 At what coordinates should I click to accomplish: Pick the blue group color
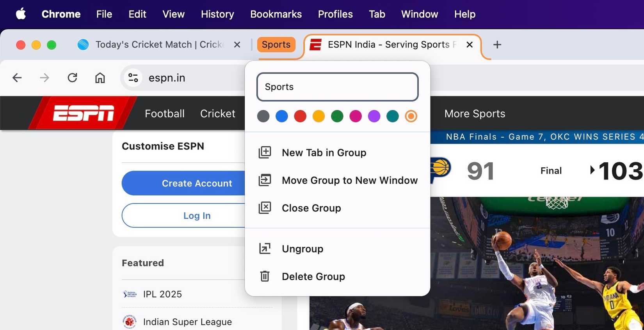[281, 116]
